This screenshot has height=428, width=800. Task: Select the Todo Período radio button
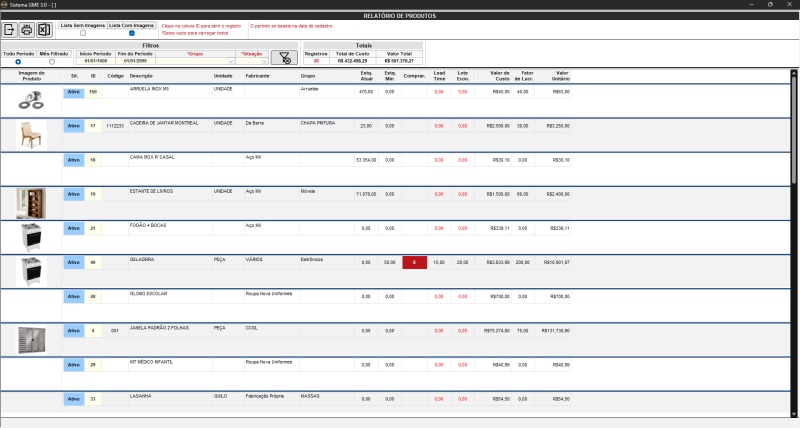(x=18, y=61)
